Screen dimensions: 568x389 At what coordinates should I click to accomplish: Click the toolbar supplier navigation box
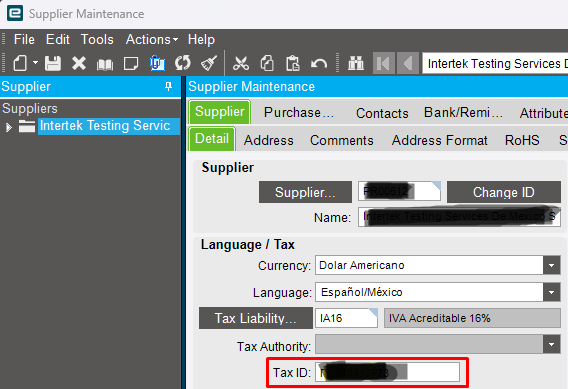[x=495, y=63]
